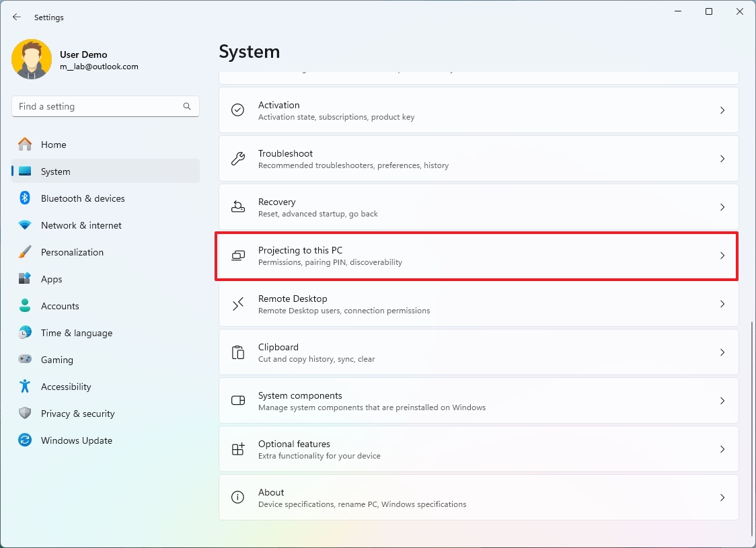The height and width of the screenshot is (548, 756).
Task: Click the Activation checkmark circle icon
Action: coord(237,110)
